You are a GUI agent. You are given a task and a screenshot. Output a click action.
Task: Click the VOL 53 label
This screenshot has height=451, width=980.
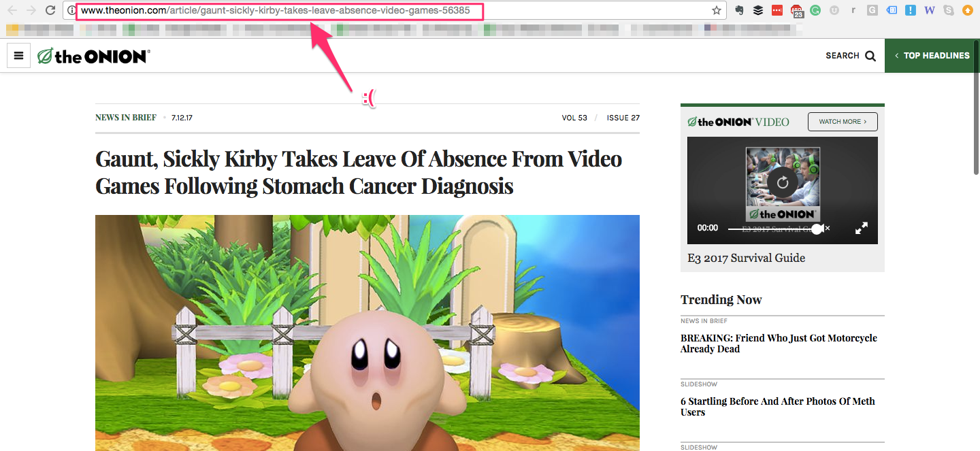pos(574,118)
